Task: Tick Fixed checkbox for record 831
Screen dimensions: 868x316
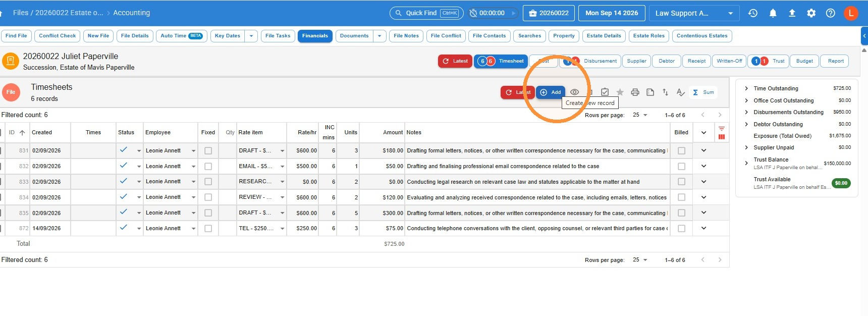Action: click(208, 151)
